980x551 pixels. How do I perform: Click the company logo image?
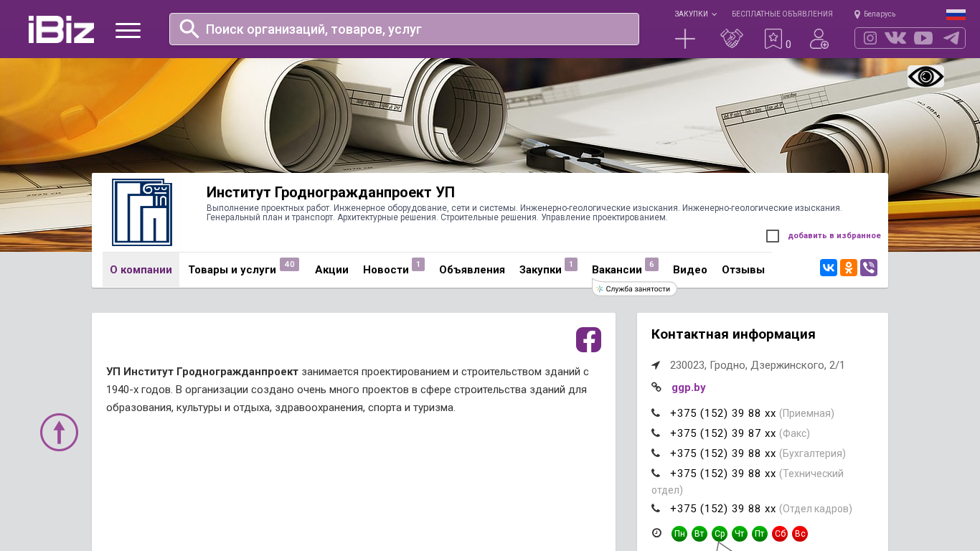pyautogui.click(x=142, y=212)
